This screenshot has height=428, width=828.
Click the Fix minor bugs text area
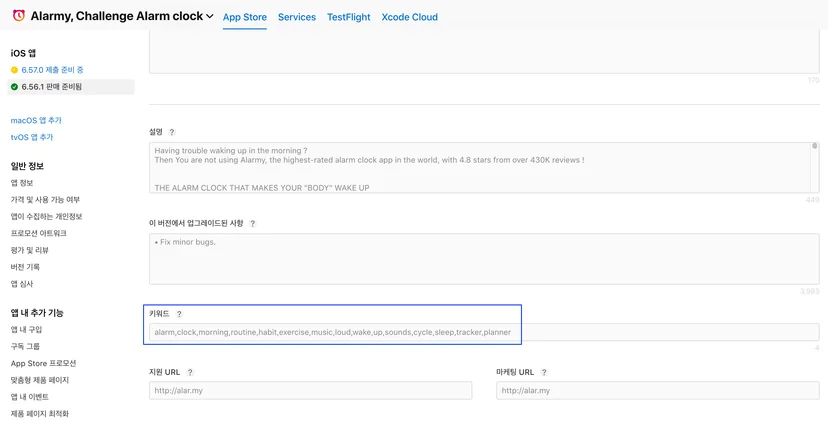coord(484,259)
